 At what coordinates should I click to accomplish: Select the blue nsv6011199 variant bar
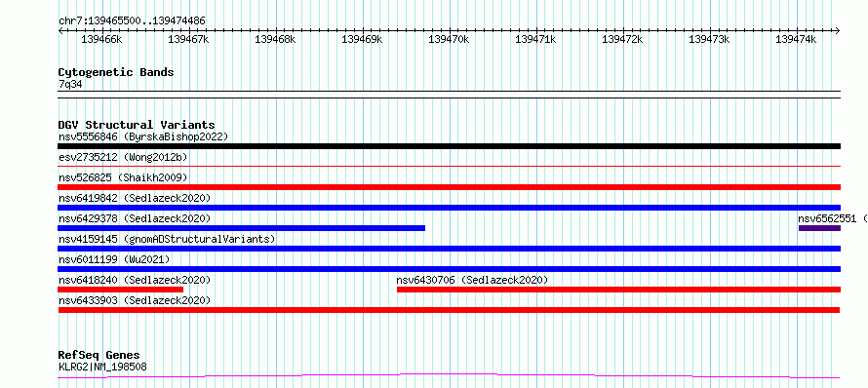pyautogui.click(x=449, y=269)
